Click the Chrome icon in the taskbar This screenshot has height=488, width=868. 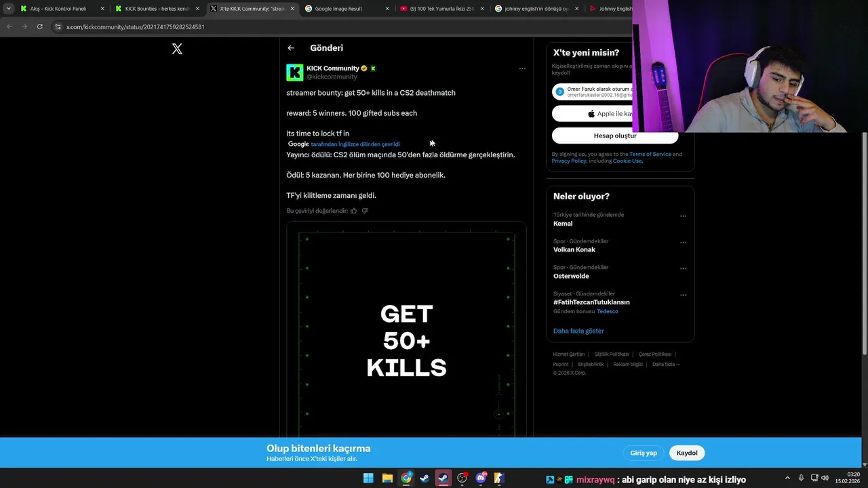tap(406, 479)
